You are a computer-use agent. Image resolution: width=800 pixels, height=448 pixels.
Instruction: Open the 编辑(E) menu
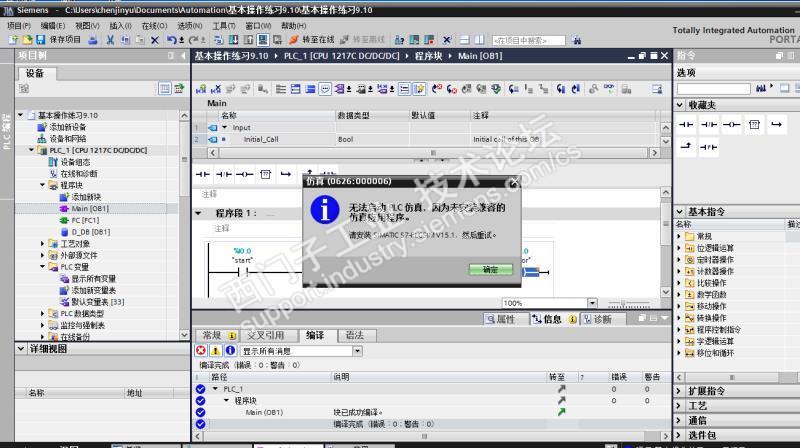click(x=53, y=26)
